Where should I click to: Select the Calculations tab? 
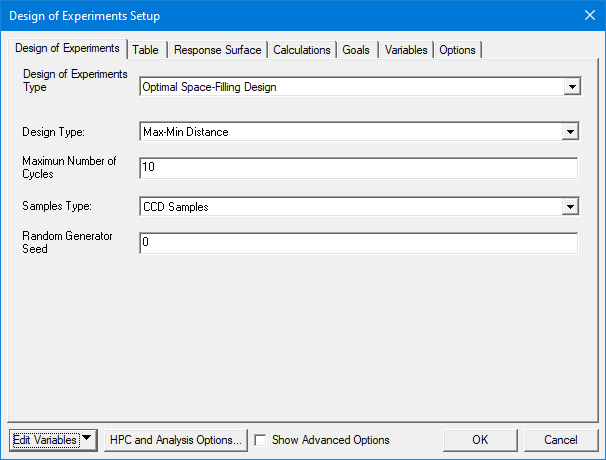[301, 50]
